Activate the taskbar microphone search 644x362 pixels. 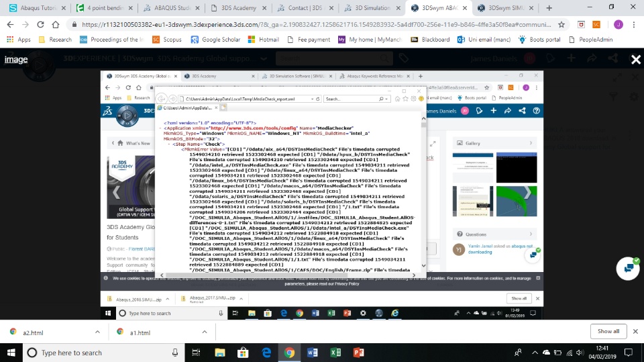click(x=175, y=353)
